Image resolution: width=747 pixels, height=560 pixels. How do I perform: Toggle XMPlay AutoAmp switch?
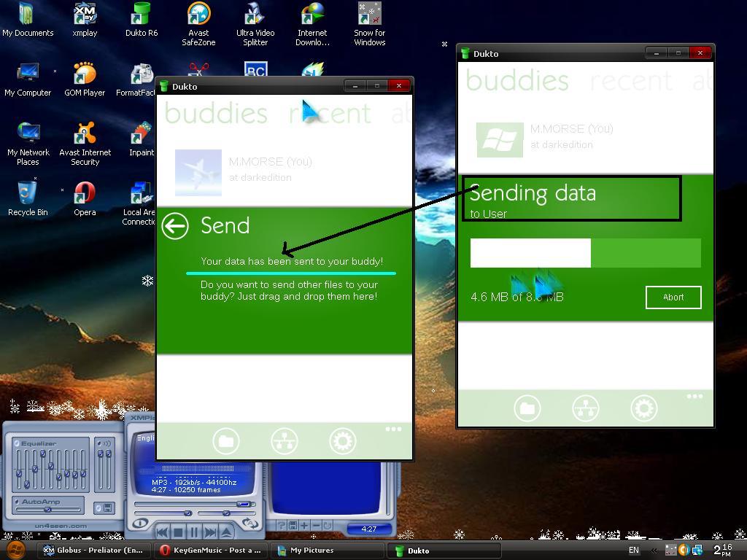pos(18,502)
